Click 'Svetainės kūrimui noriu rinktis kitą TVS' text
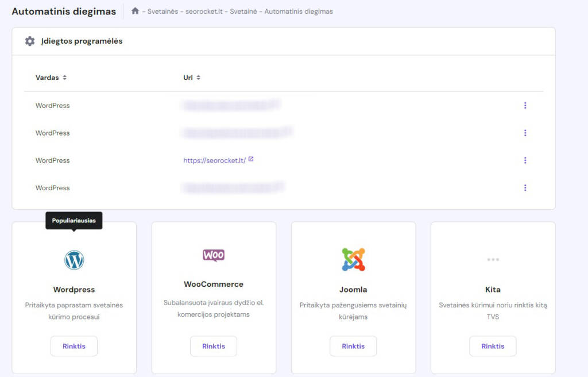The width and height of the screenshot is (588, 377). click(493, 311)
